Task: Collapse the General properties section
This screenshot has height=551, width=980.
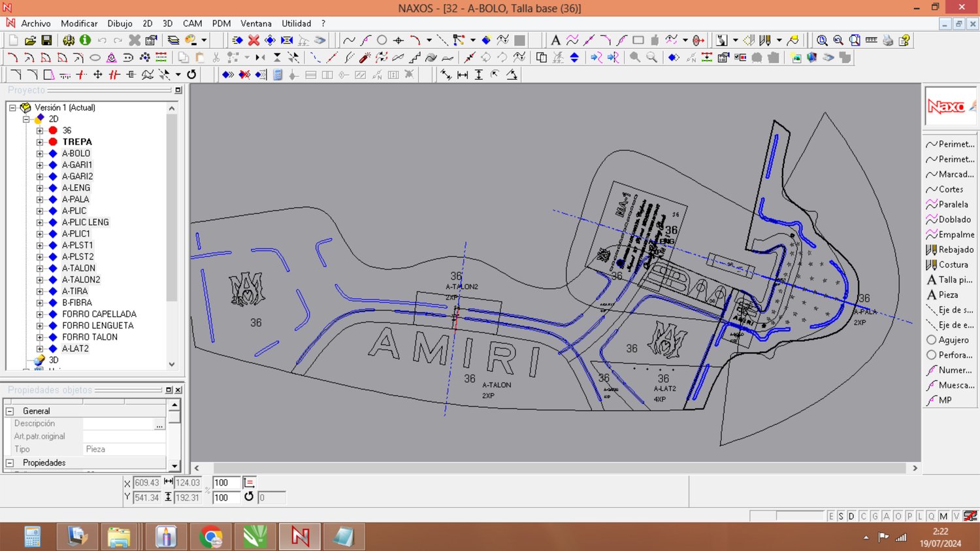Action: (x=10, y=411)
